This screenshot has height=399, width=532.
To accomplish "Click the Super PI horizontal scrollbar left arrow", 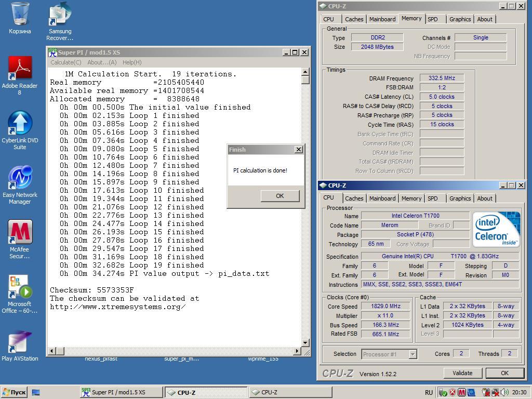I will 52,351.
